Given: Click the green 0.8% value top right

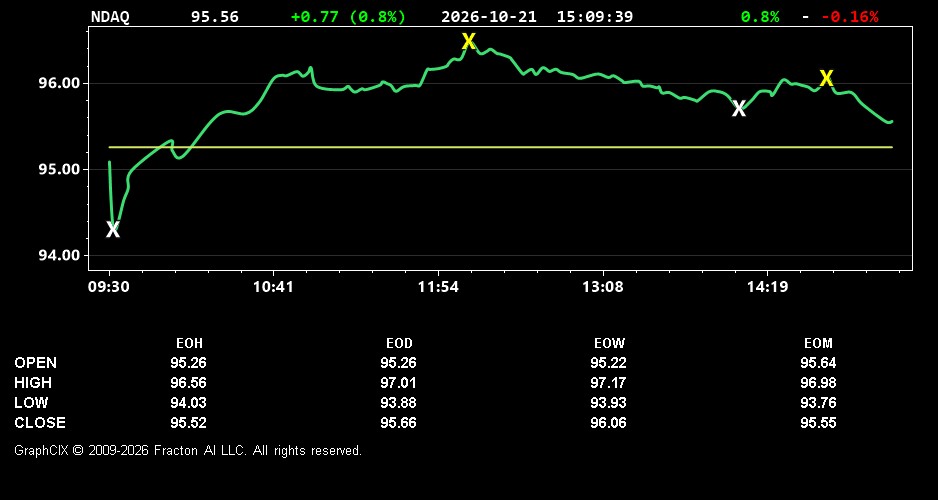Looking at the screenshot, I should 760,17.
